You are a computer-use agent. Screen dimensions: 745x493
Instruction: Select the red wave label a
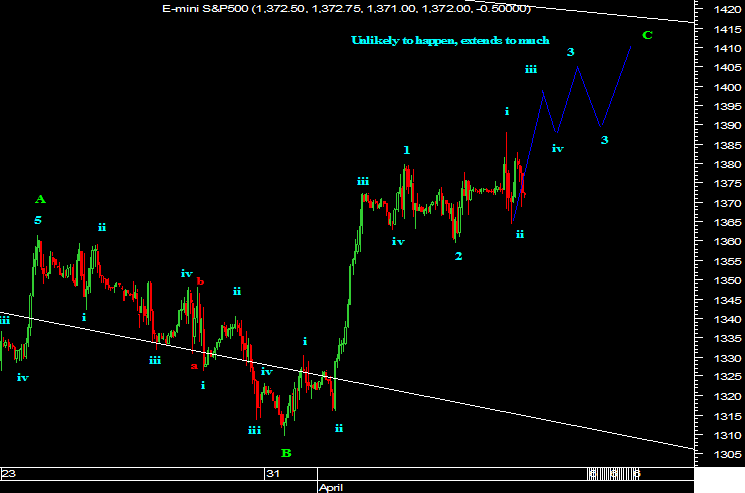(194, 366)
